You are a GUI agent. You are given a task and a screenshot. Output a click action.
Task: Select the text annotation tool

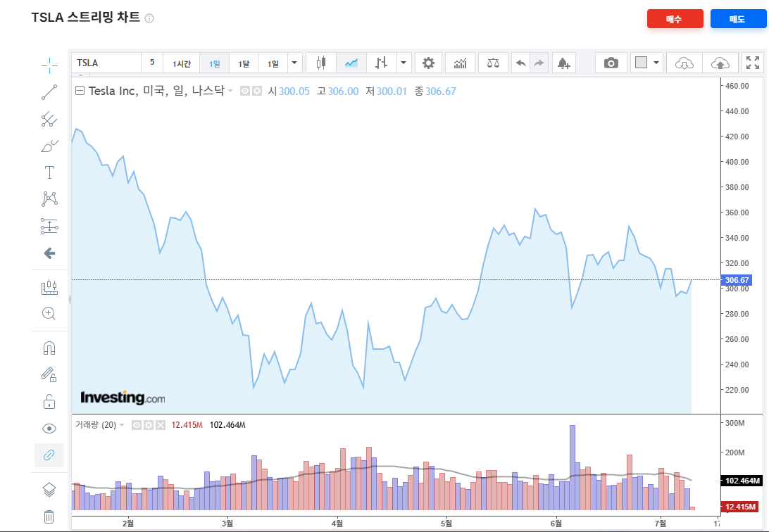pyautogui.click(x=49, y=172)
